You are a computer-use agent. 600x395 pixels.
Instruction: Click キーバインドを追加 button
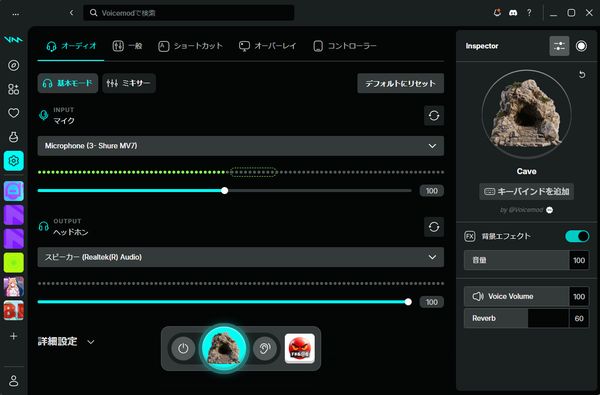pyautogui.click(x=527, y=191)
